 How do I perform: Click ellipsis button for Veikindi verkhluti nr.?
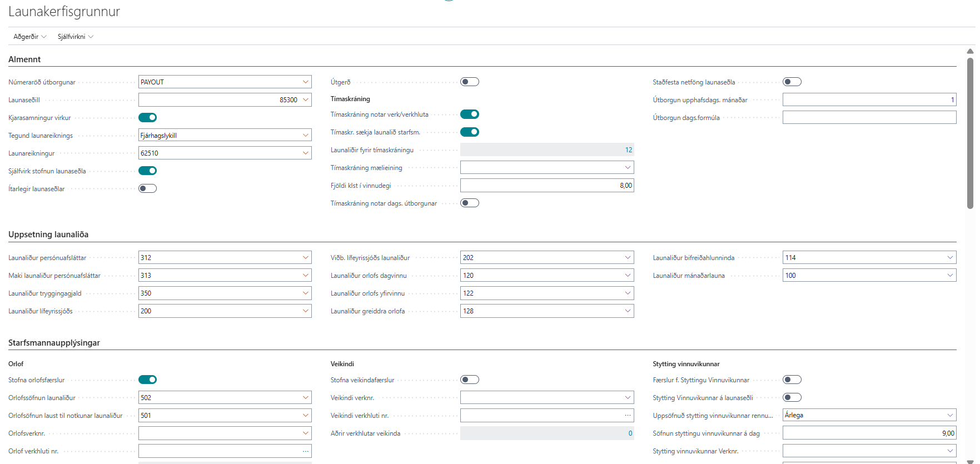click(x=628, y=416)
